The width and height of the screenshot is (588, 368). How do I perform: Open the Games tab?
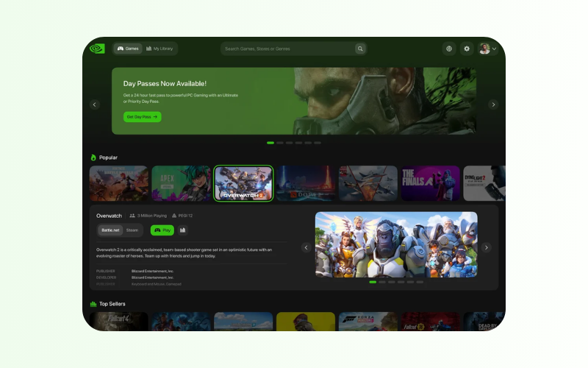[128, 49]
